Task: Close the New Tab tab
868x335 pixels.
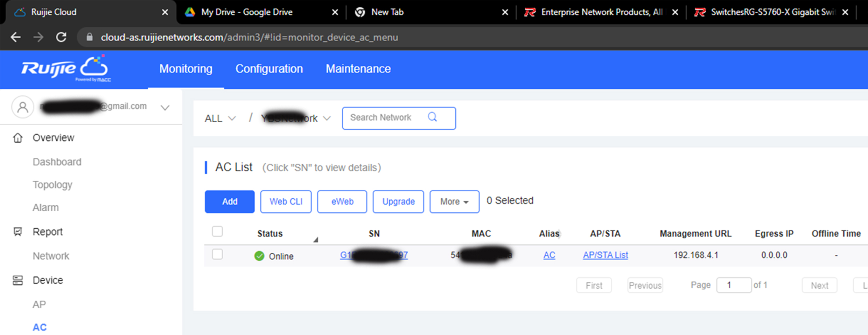Action: point(505,12)
